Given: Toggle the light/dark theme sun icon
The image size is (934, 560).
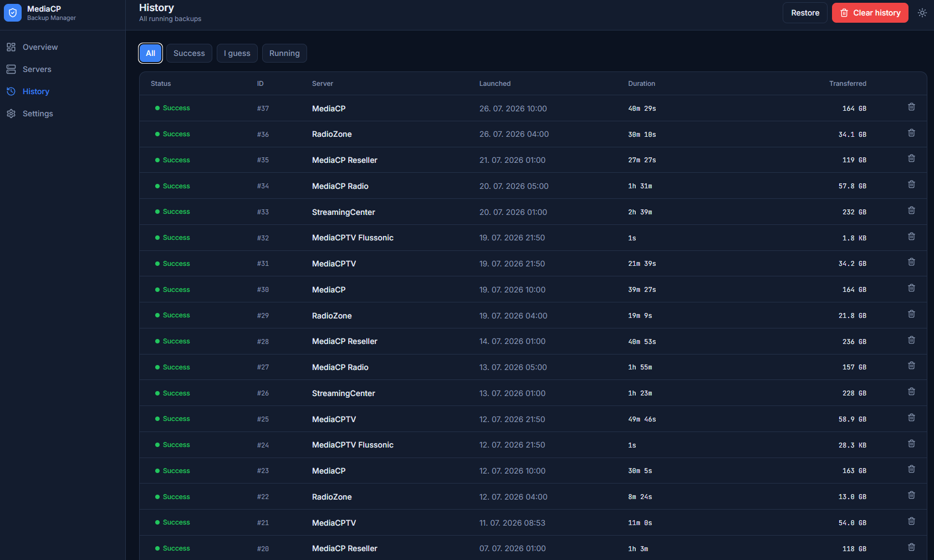Looking at the screenshot, I should pos(922,13).
